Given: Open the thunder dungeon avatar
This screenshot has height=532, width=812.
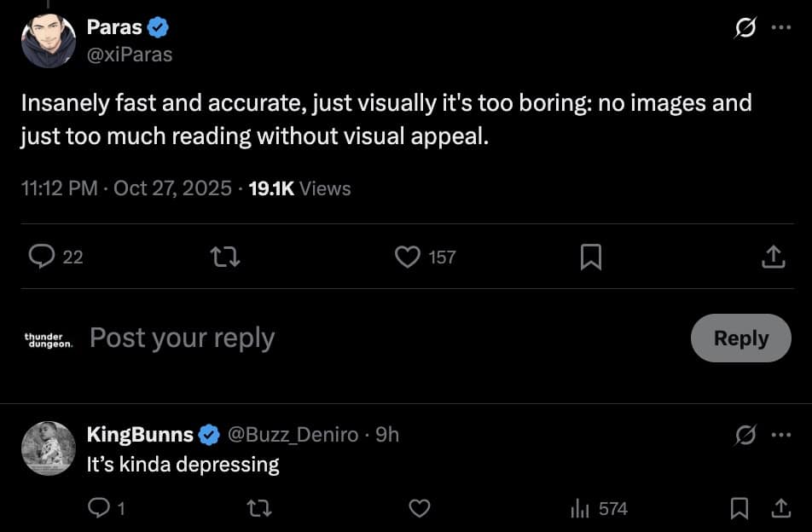Looking at the screenshot, I should tap(49, 338).
